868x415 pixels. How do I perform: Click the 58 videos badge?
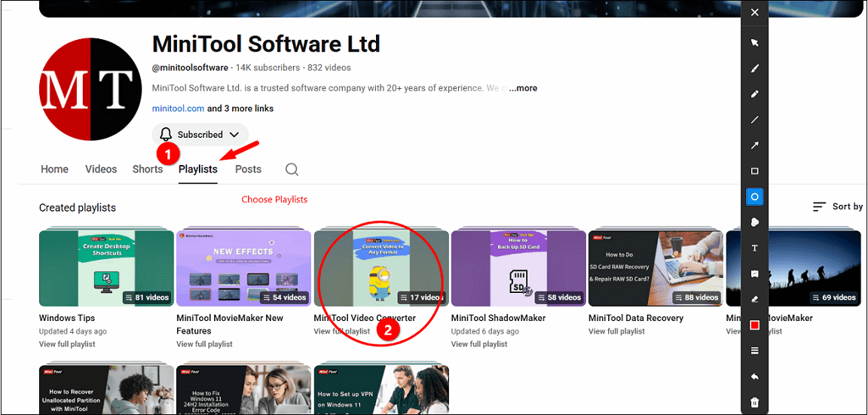(x=558, y=298)
